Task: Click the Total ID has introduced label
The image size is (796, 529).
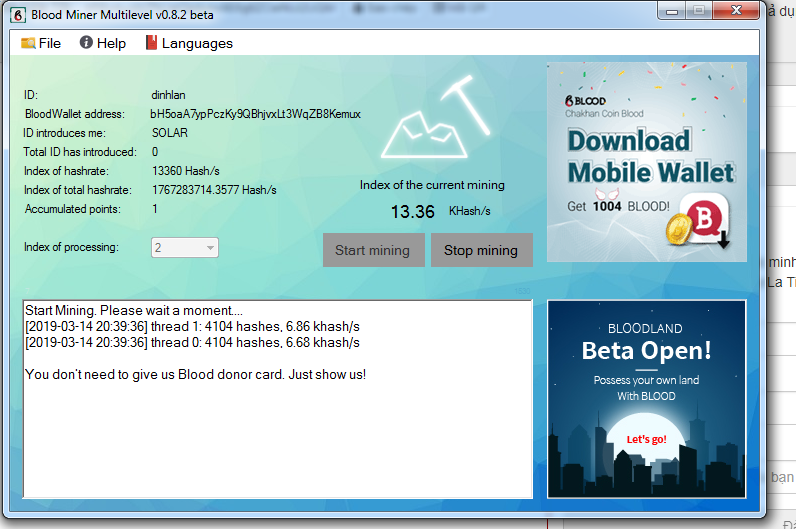Action: pos(80,152)
